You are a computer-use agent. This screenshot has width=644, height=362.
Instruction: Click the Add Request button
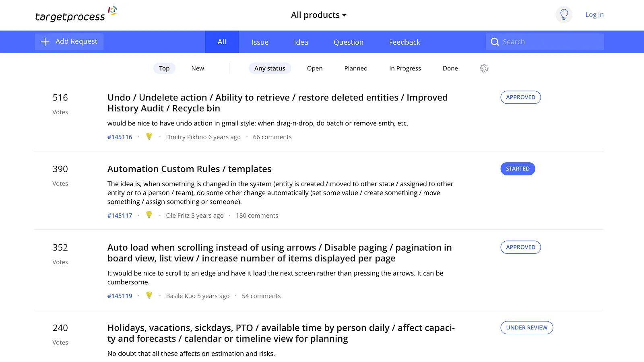69,42
